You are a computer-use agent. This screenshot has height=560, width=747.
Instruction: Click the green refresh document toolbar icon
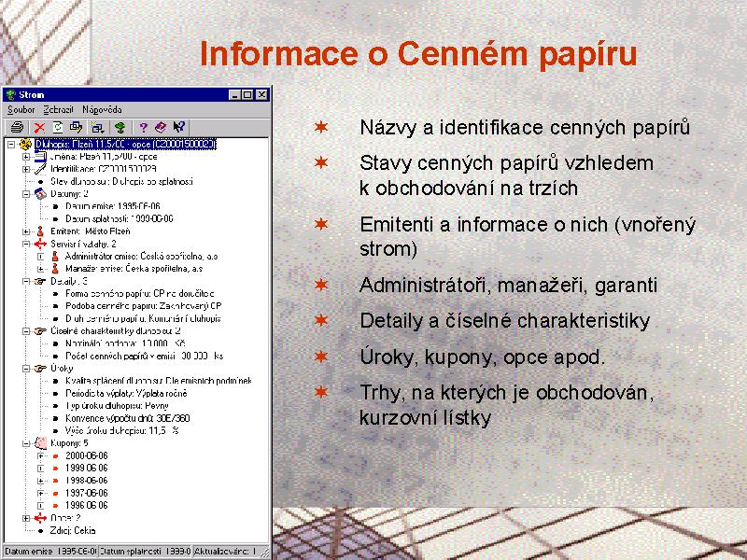[58, 127]
